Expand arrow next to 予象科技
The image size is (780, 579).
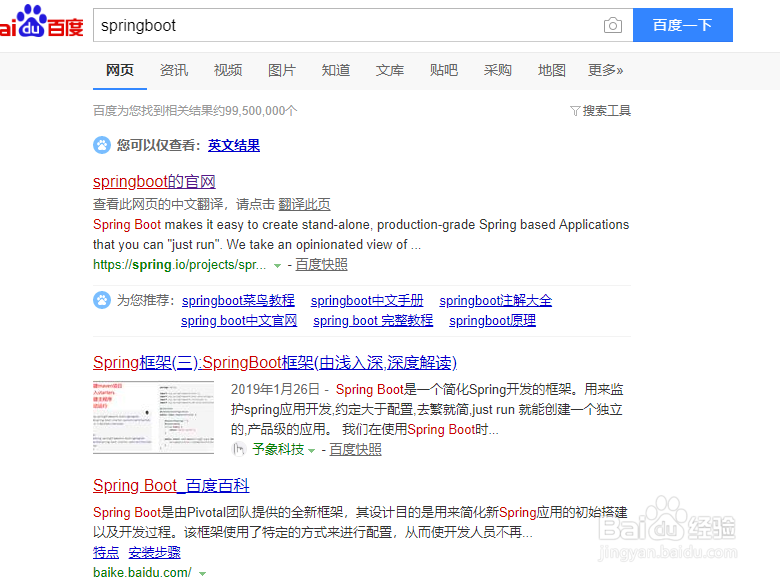pos(311,451)
